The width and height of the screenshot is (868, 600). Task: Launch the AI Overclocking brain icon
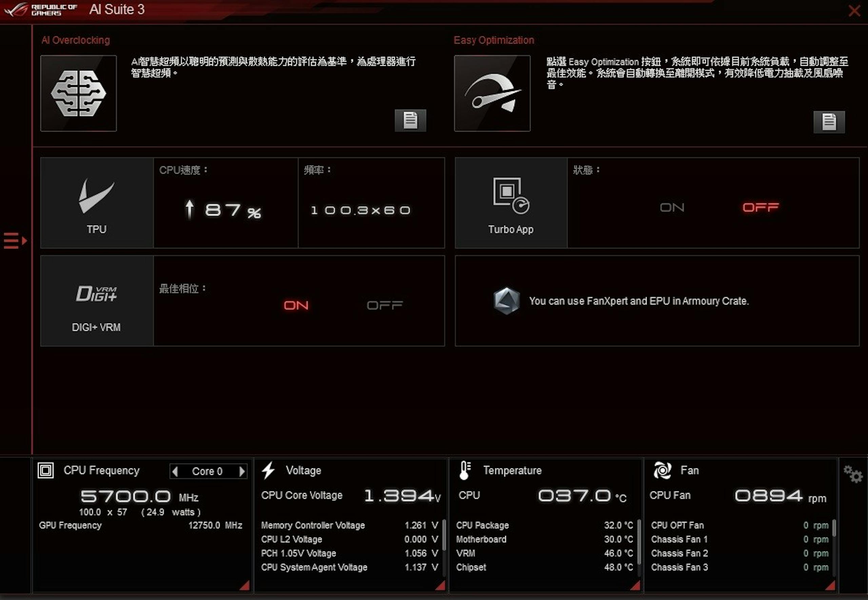tap(79, 93)
